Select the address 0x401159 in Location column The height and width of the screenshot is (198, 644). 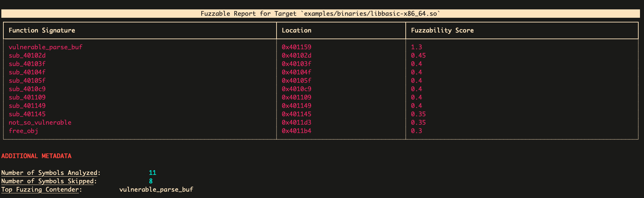pos(296,47)
